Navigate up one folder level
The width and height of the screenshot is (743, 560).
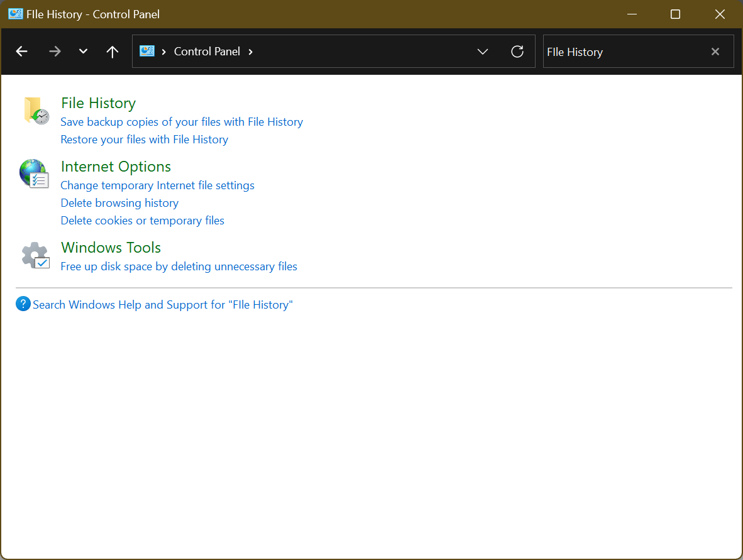(x=112, y=52)
